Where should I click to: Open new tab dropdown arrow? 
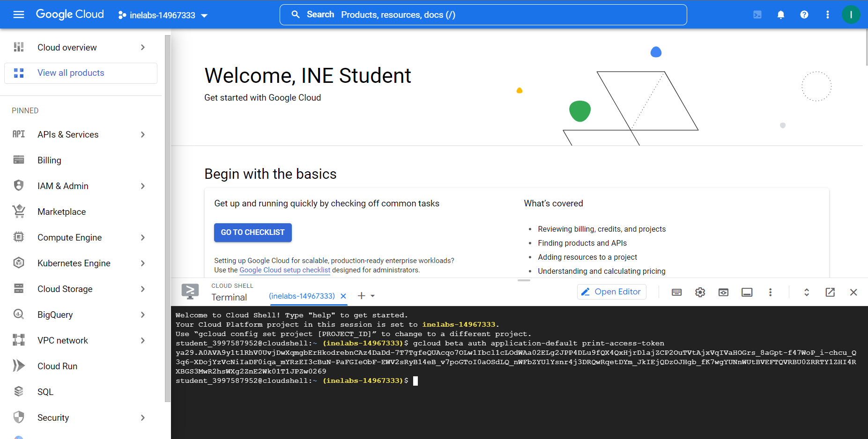(x=373, y=296)
